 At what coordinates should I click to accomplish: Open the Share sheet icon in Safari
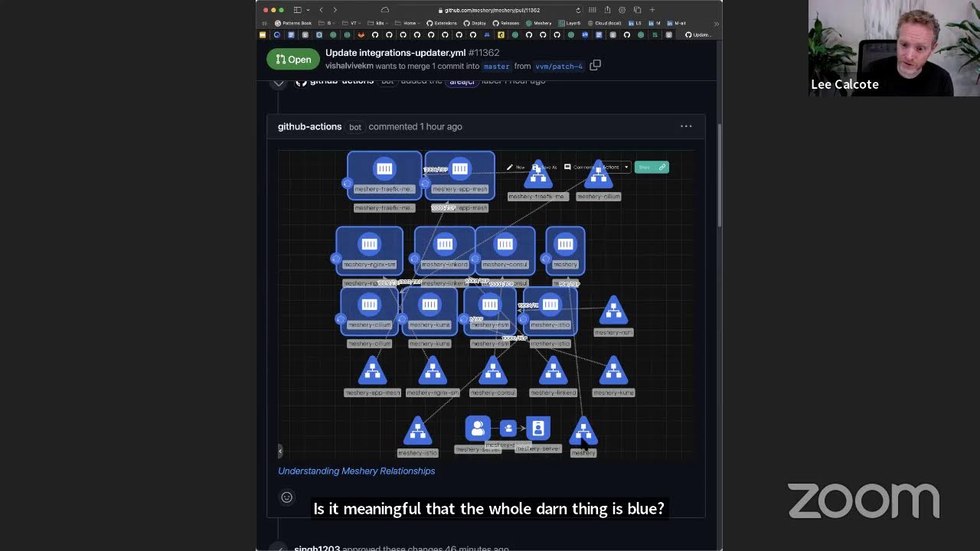point(607,10)
